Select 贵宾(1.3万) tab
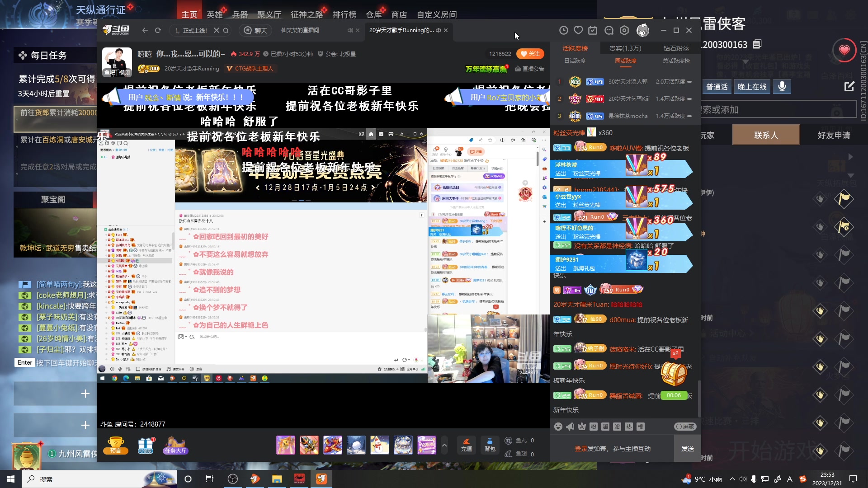Viewport: 868px width, 488px height. 625,48
